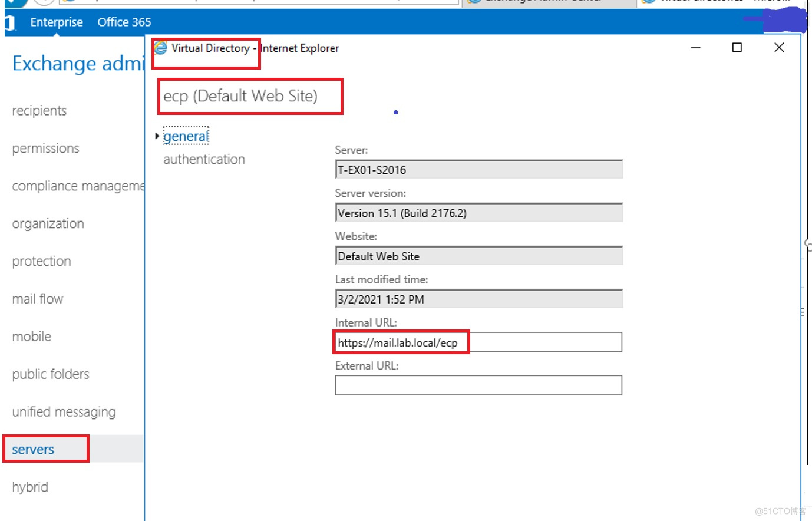The width and height of the screenshot is (812, 521).
Task: Click the Exchange admin center heading
Action: 78,64
